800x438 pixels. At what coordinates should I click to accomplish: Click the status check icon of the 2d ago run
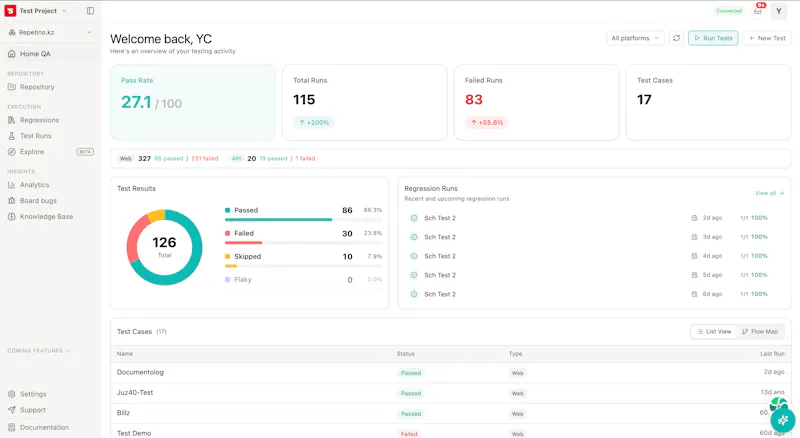(414, 218)
